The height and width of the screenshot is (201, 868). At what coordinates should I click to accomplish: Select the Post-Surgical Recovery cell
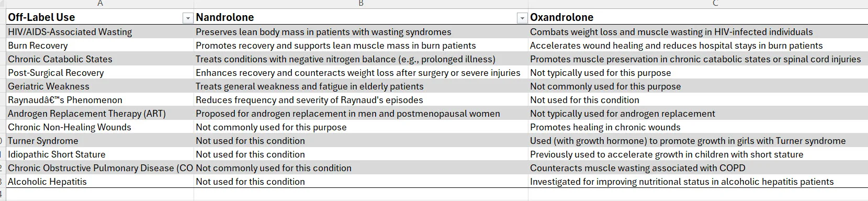click(100, 73)
